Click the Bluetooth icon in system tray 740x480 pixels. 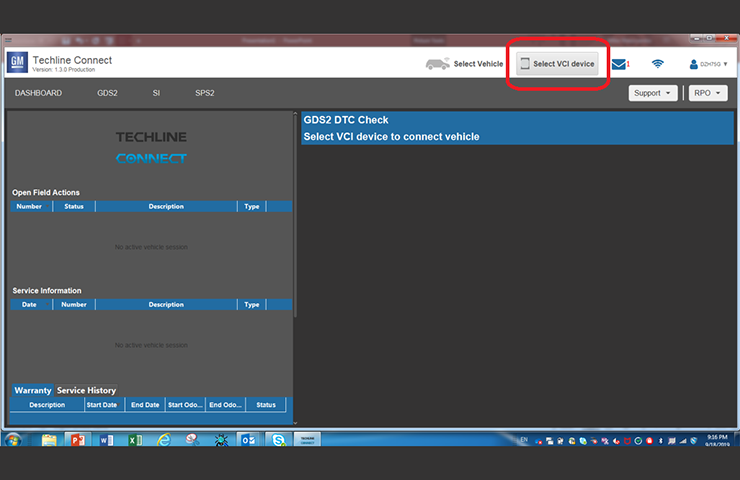(x=661, y=441)
